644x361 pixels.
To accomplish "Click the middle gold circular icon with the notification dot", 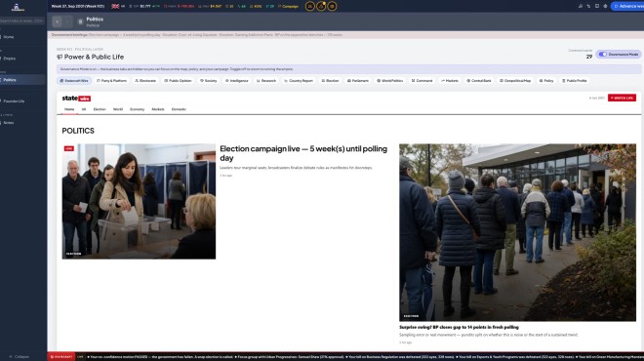I will pyautogui.click(x=321, y=6).
